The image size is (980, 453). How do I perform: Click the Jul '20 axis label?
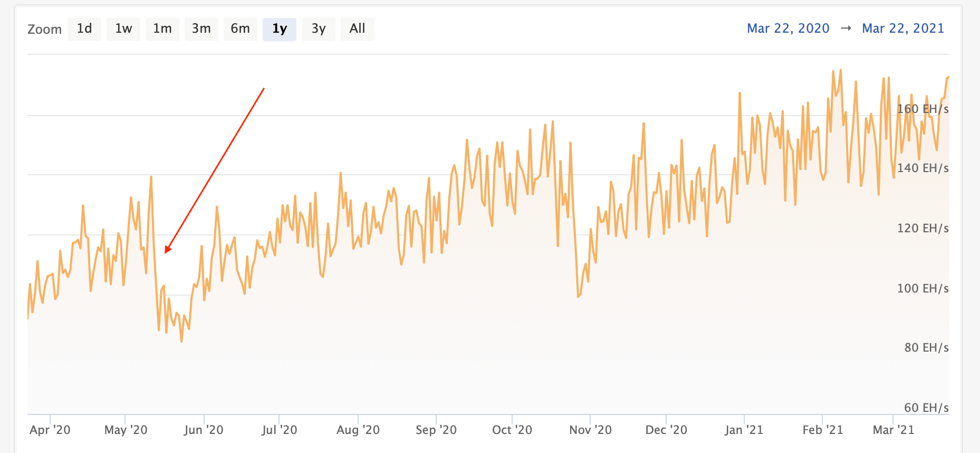[280, 430]
